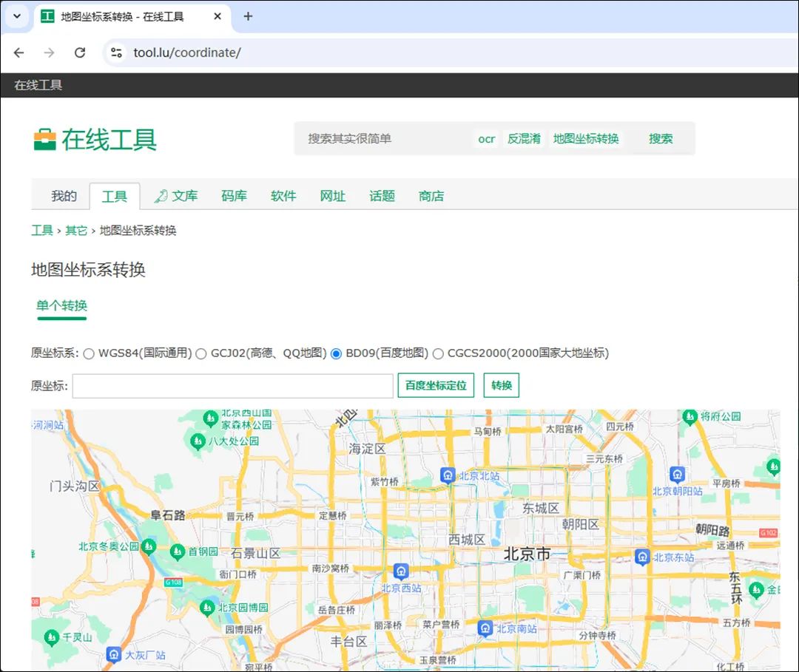Viewport: 799px width, 672px height.
Task: Click the G108 highway badge on map
Action: [x=173, y=582]
